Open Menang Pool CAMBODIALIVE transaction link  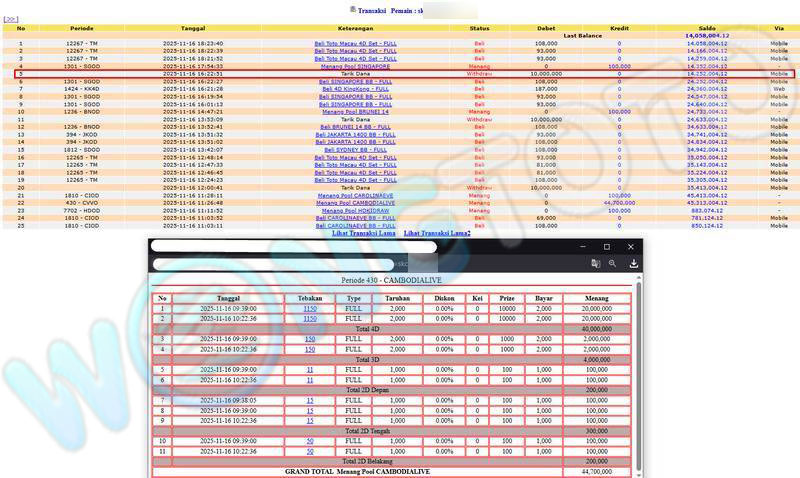(355, 203)
